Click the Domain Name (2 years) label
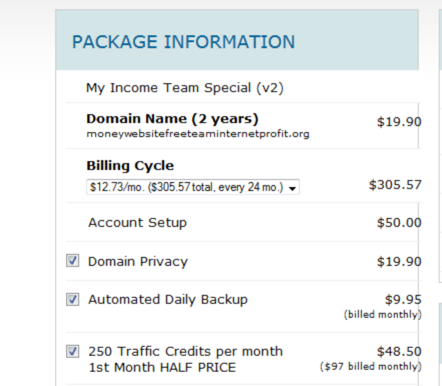 [172, 119]
